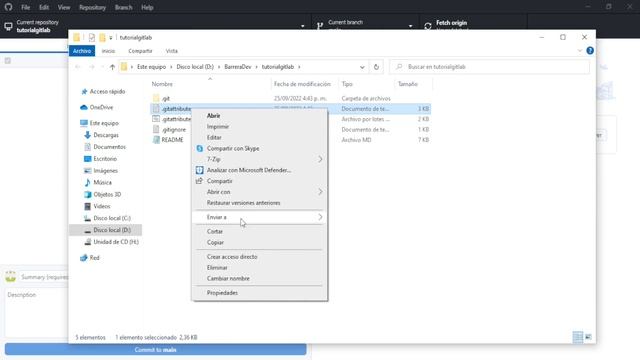Toggle the select-all changes checkbox in GitHub Desktop

coord(7,61)
